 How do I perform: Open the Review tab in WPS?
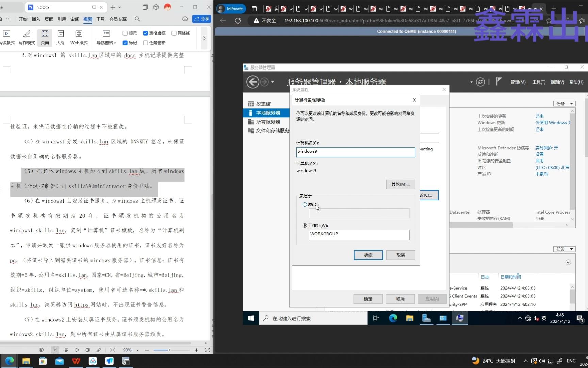(x=75, y=19)
